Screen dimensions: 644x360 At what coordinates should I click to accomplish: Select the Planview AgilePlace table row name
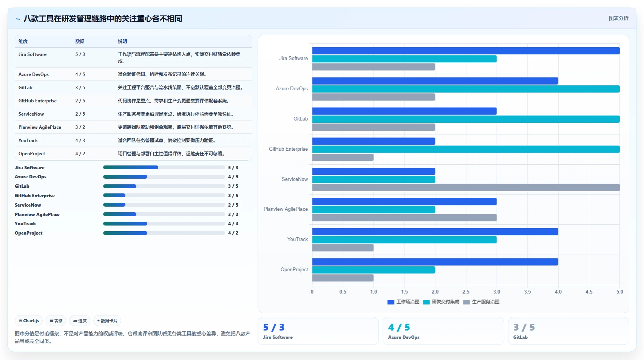click(40, 127)
